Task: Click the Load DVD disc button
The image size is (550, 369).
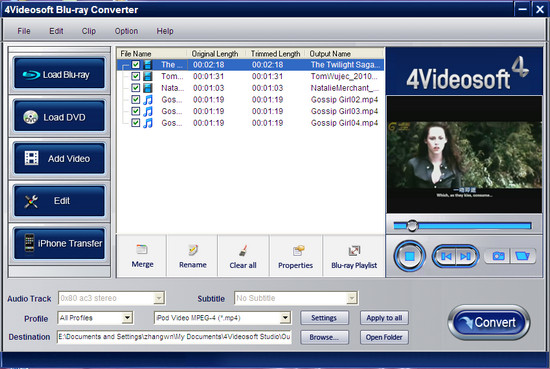Action: [x=59, y=116]
